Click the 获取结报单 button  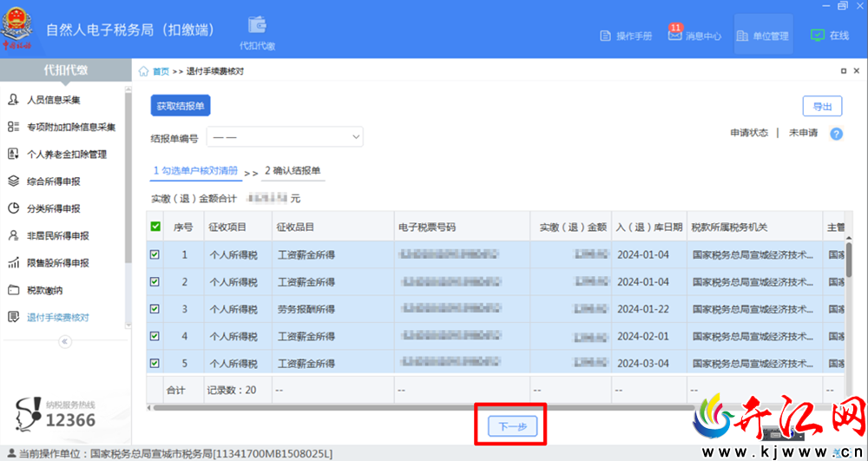point(181,106)
